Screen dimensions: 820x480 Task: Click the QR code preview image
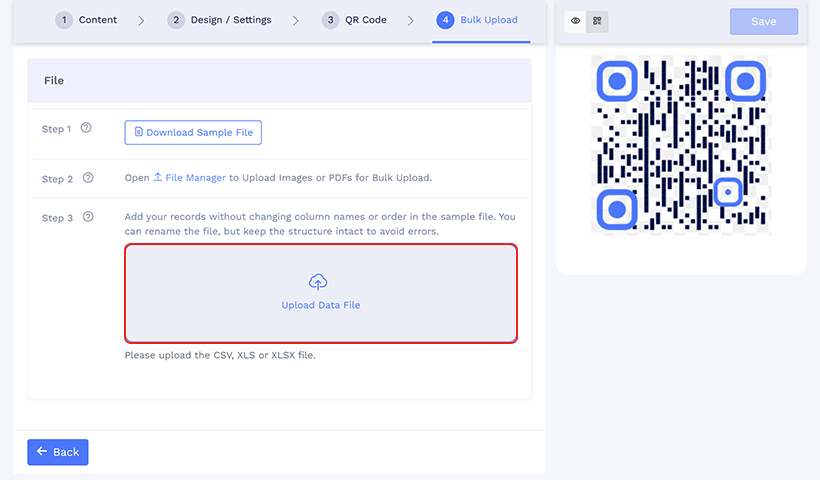[680, 145]
